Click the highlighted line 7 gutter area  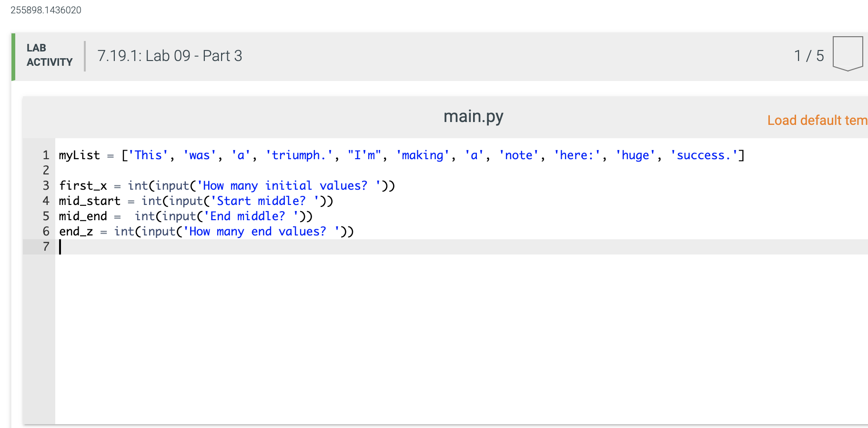tap(45, 246)
